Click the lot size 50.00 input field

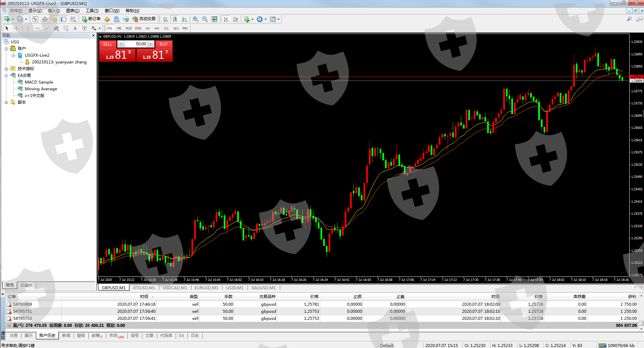136,44
